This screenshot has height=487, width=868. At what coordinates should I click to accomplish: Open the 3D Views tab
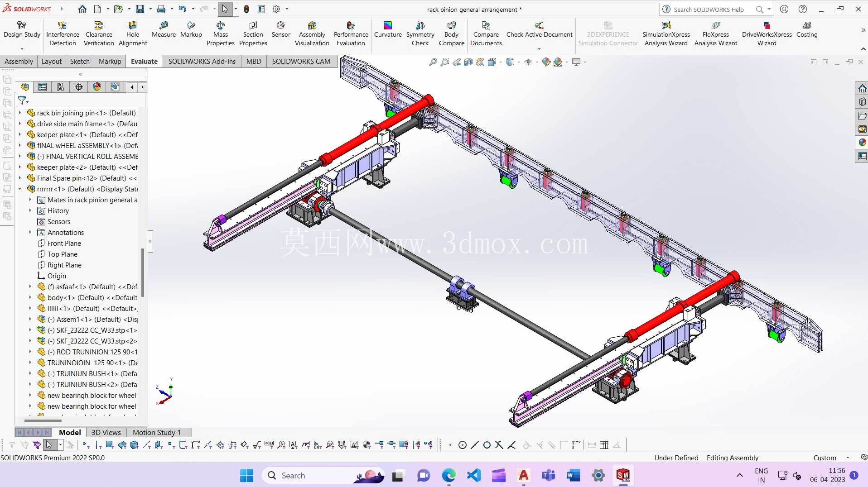106,432
